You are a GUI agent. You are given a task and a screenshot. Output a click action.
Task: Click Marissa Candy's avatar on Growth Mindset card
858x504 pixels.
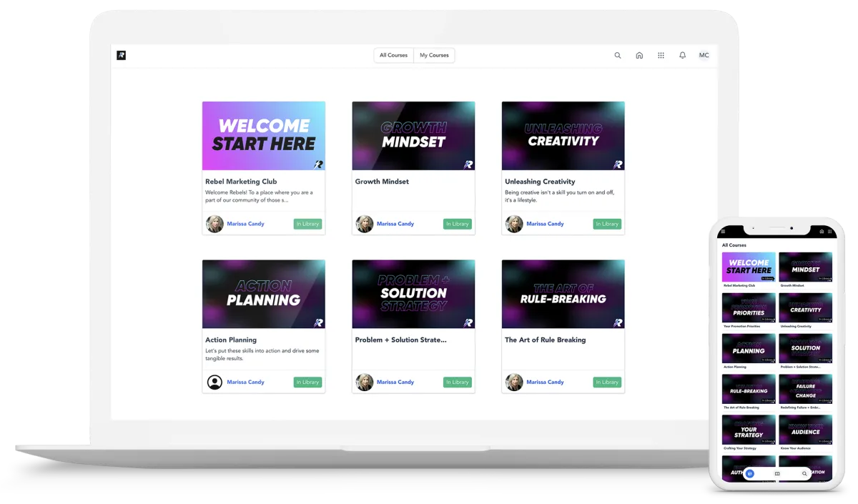365,224
